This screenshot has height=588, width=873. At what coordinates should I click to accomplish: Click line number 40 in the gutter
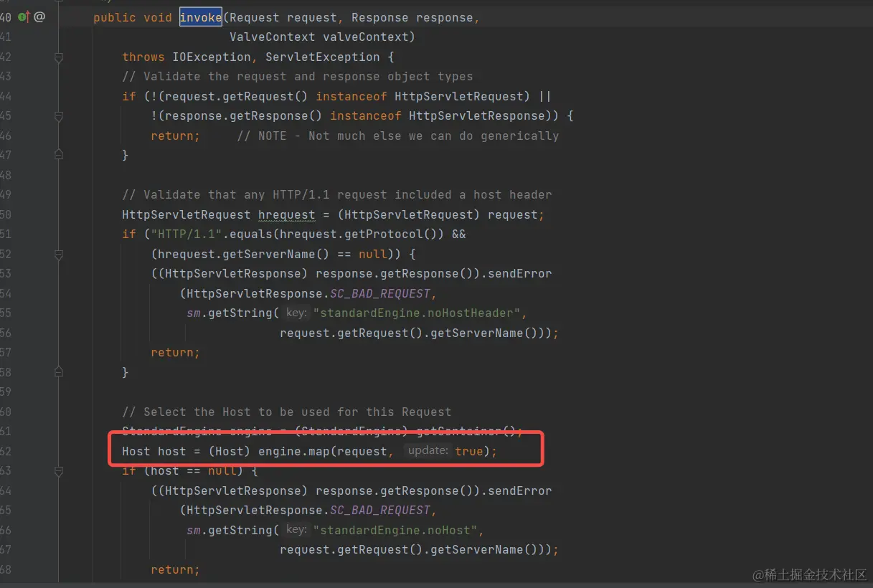(6, 17)
